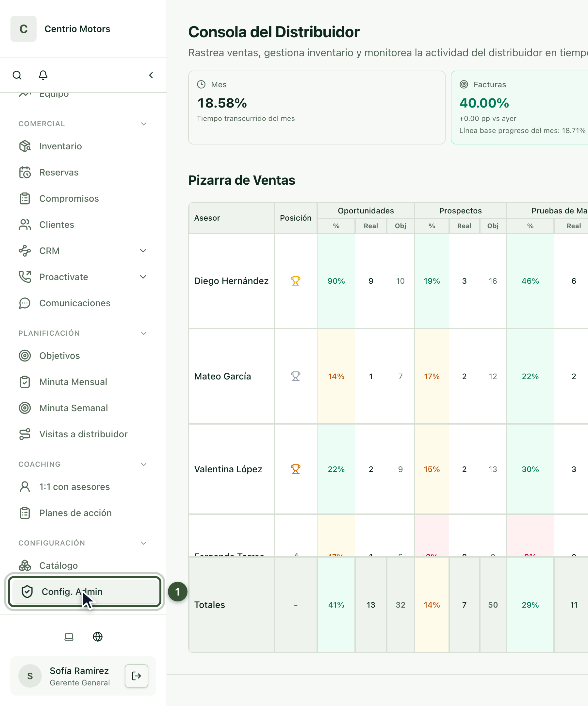Click the logout icon button
This screenshot has width=588, height=706.
137,676
